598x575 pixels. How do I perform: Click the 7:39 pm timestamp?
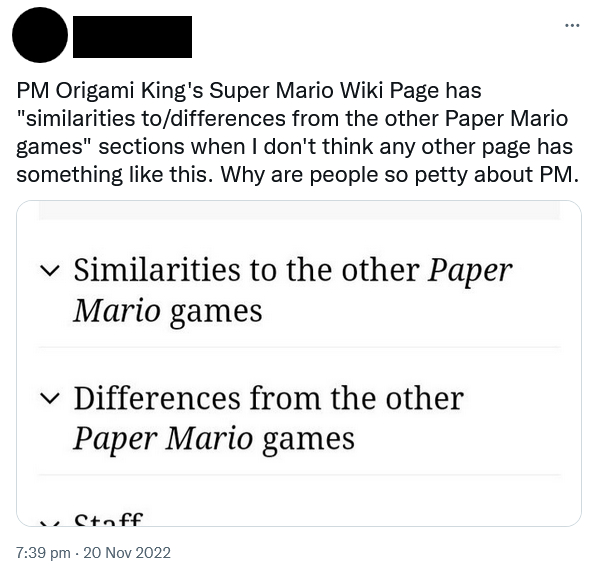click(x=43, y=553)
